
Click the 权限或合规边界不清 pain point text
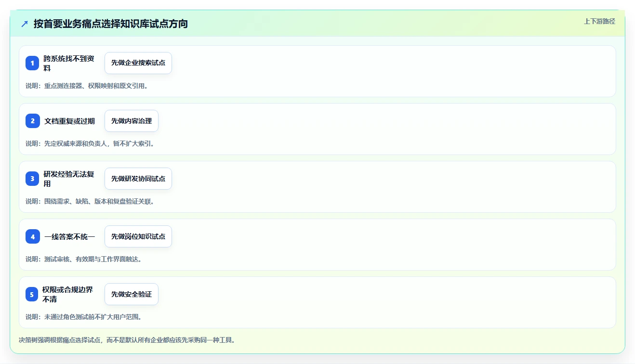tap(67, 294)
